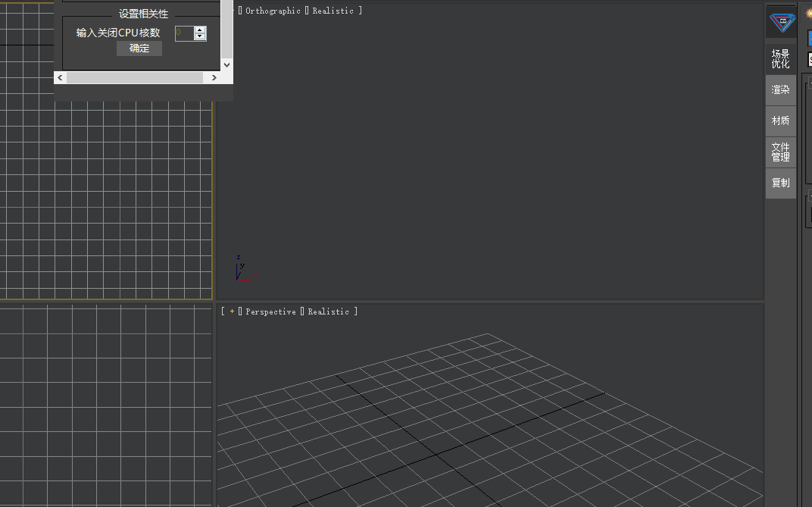Open the Perspective viewport view menu
This screenshot has width=812, height=507.
270,312
